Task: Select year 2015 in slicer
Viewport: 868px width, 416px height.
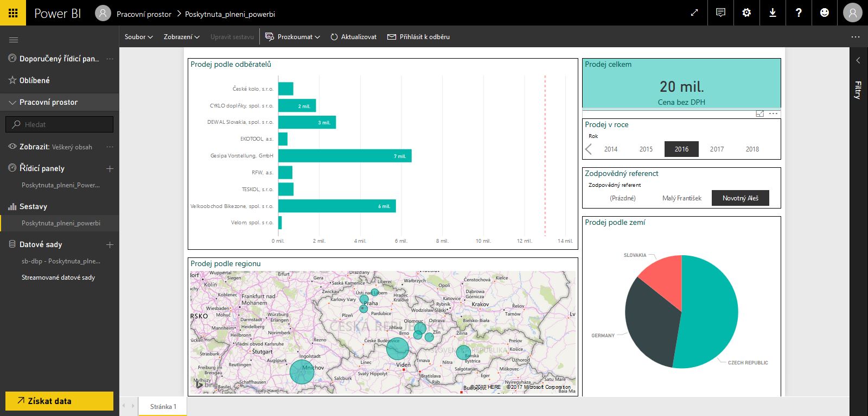Action: [646, 149]
